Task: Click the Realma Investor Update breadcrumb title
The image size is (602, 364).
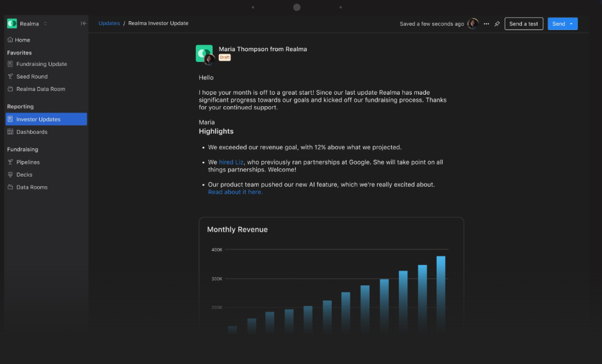Action: click(158, 24)
